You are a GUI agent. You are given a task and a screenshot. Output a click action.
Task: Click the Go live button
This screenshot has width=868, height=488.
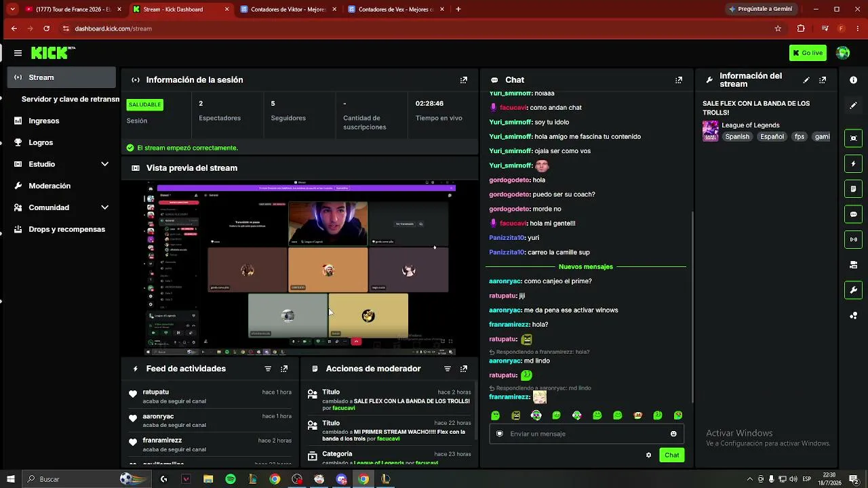(808, 53)
